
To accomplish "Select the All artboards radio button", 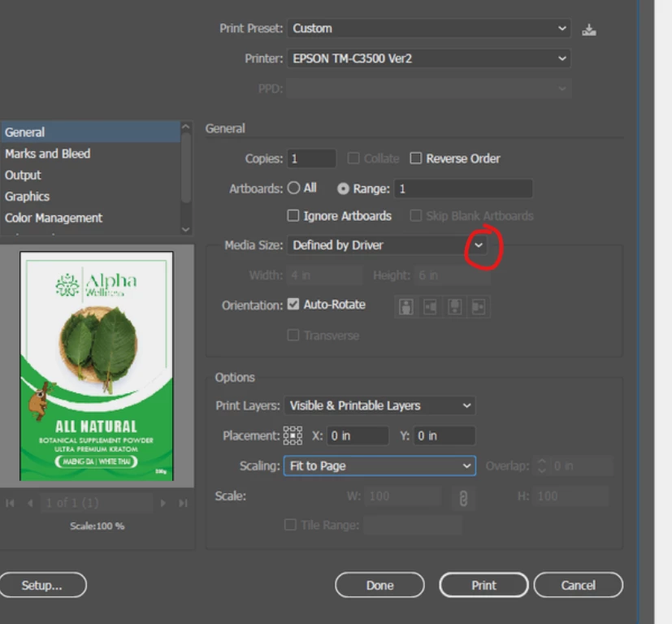I will [x=293, y=188].
